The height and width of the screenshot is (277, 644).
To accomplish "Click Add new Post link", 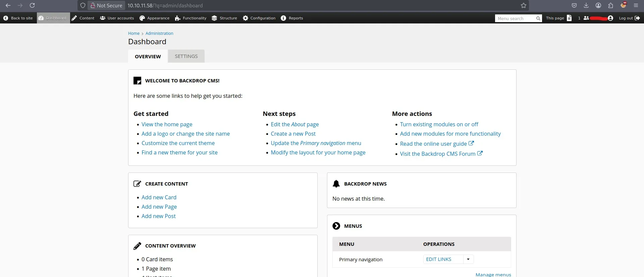I will [x=159, y=216].
